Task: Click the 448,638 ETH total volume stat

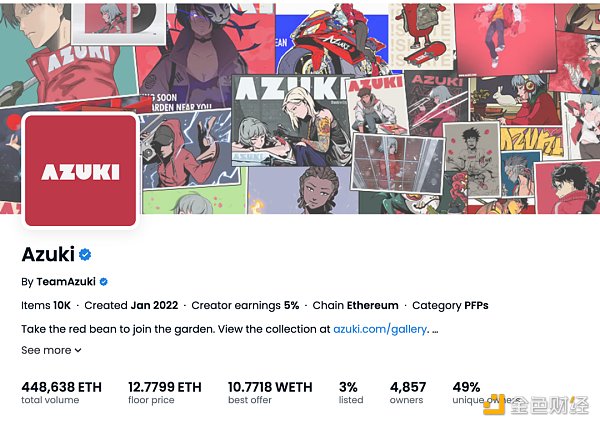Action: pyautogui.click(x=62, y=393)
